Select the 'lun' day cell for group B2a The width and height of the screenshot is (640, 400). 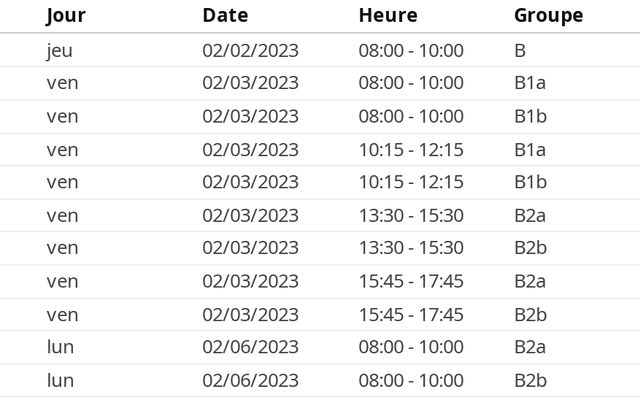[x=60, y=347]
